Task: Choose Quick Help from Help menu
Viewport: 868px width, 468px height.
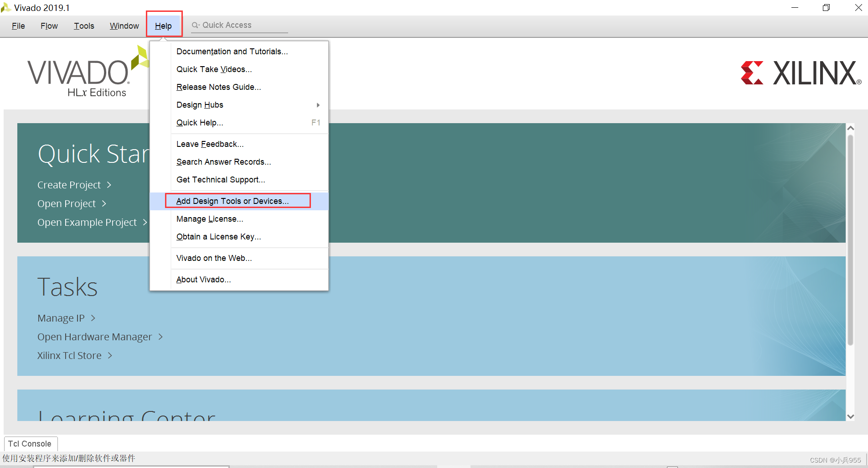Action: point(239,123)
